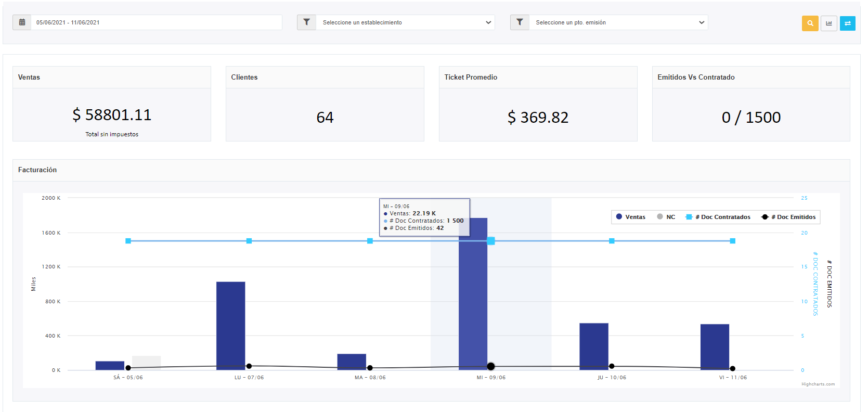868x412 pixels.
Task: Expand the 'Seleccione un pto. emisión' dropdown
Action: 619,22
